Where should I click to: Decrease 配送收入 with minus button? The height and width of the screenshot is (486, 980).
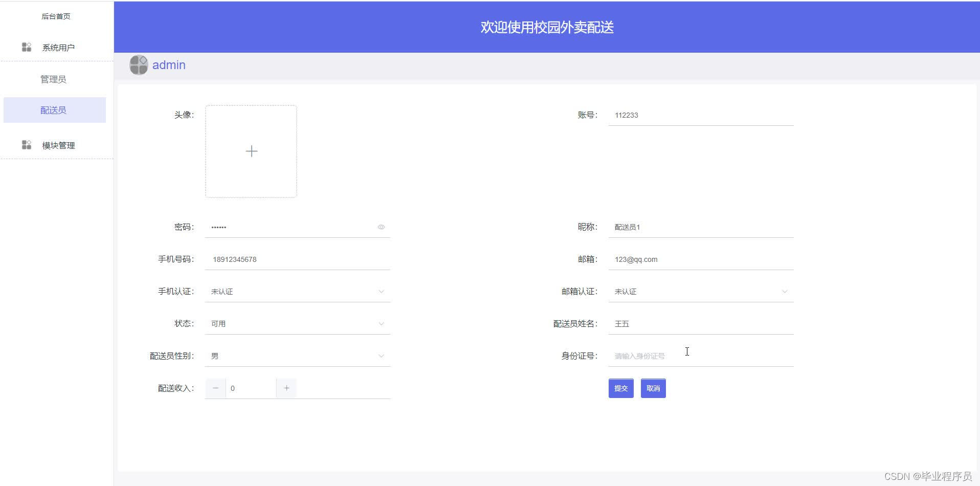tap(215, 388)
